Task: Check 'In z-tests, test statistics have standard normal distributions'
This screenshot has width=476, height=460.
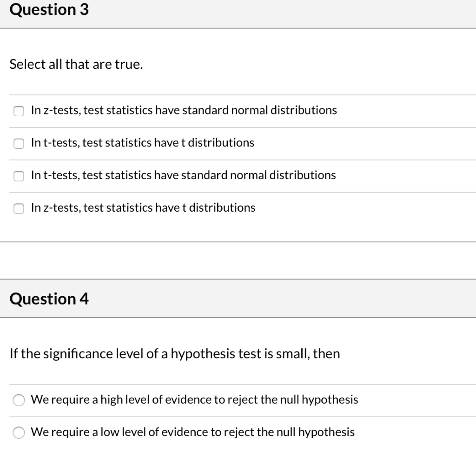Action: pyautogui.click(x=19, y=111)
